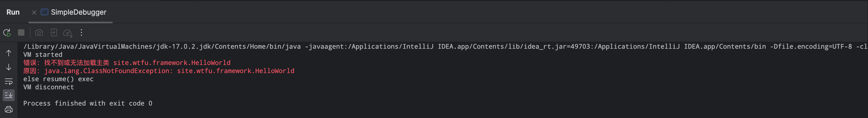Toggle scroll to end of console
The height and width of the screenshot is (118, 868).
[x=9, y=95]
